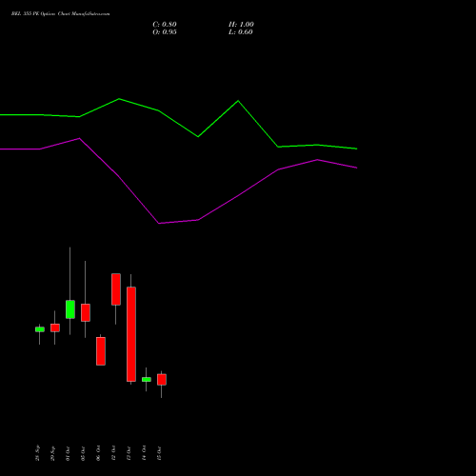Select the '28 Sep' date label
This screenshot has width=476, height=476.
tap(37, 453)
